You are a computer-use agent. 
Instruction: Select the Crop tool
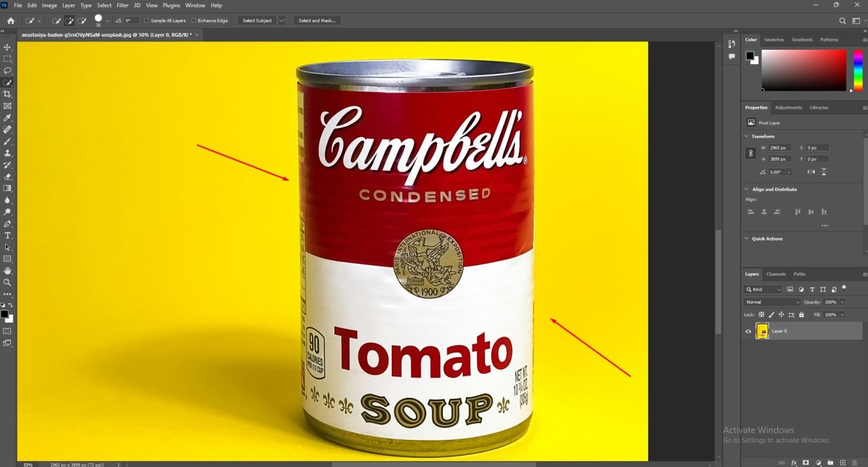click(8, 94)
